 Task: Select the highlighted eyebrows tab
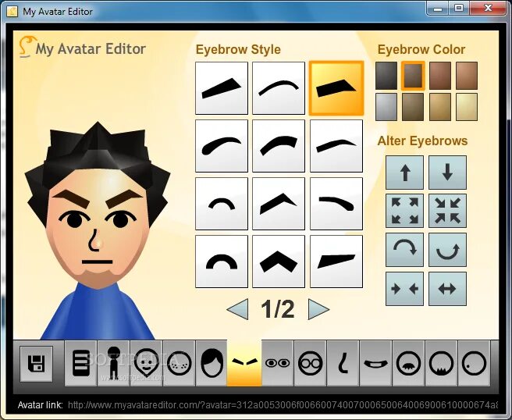244,363
